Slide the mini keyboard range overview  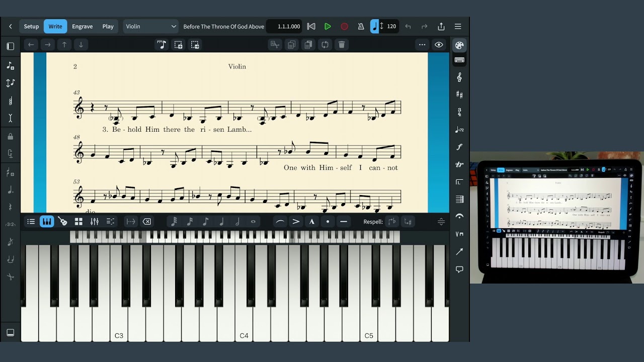tap(235, 237)
